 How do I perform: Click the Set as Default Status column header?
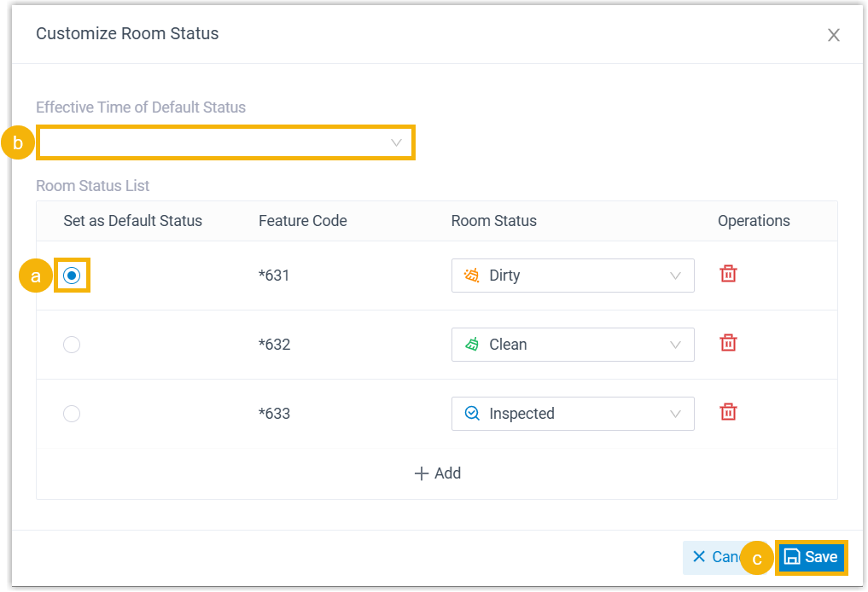coord(132,221)
